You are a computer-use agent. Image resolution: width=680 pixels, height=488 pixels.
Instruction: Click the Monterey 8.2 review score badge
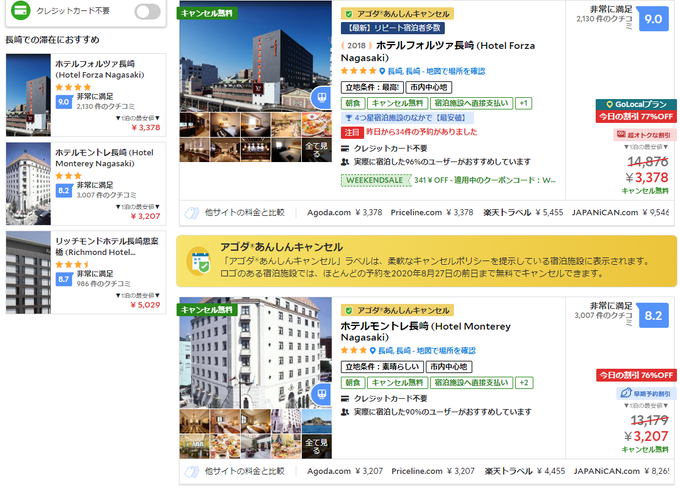click(653, 316)
